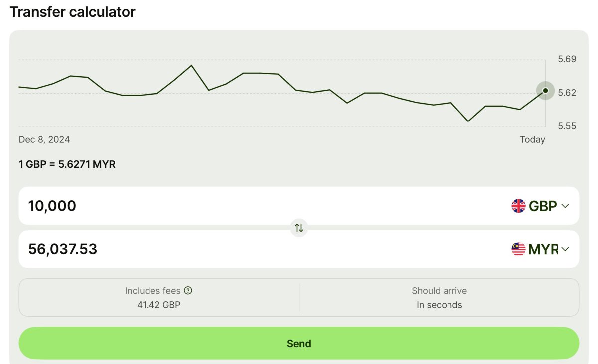
Task: Click the Should arrive label
Action: (439, 291)
